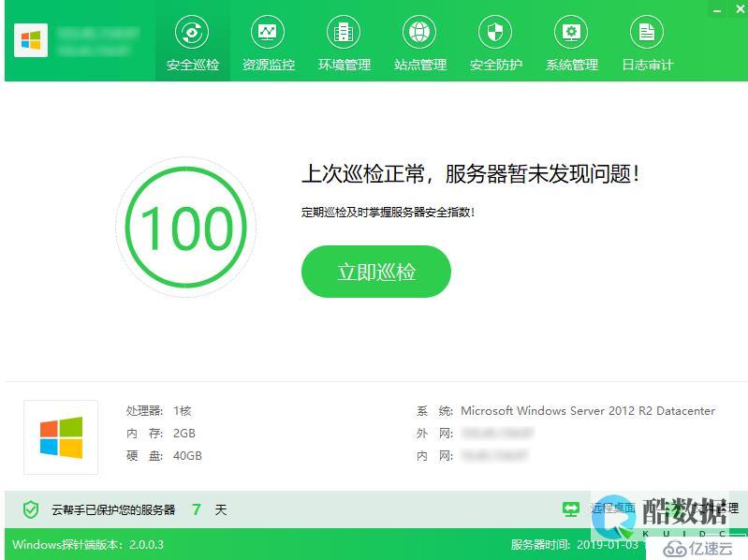Open the 日志审计 log audit tab
The image size is (748, 560).
(647, 43)
